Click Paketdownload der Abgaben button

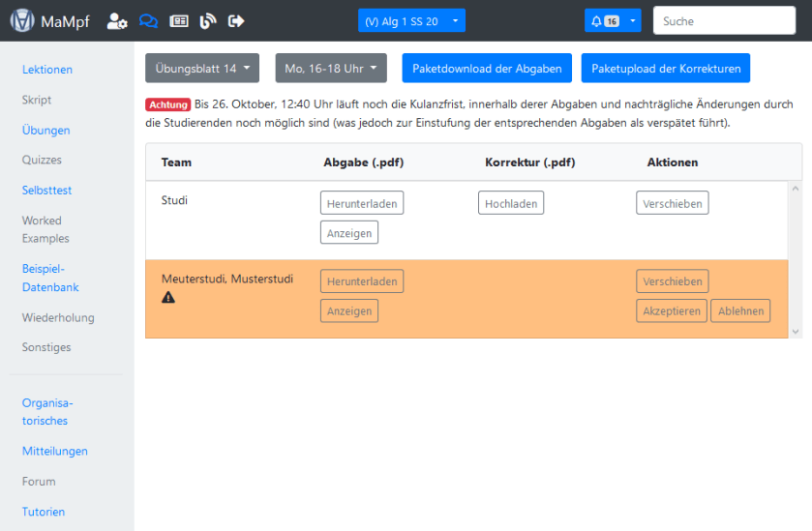click(x=487, y=69)
